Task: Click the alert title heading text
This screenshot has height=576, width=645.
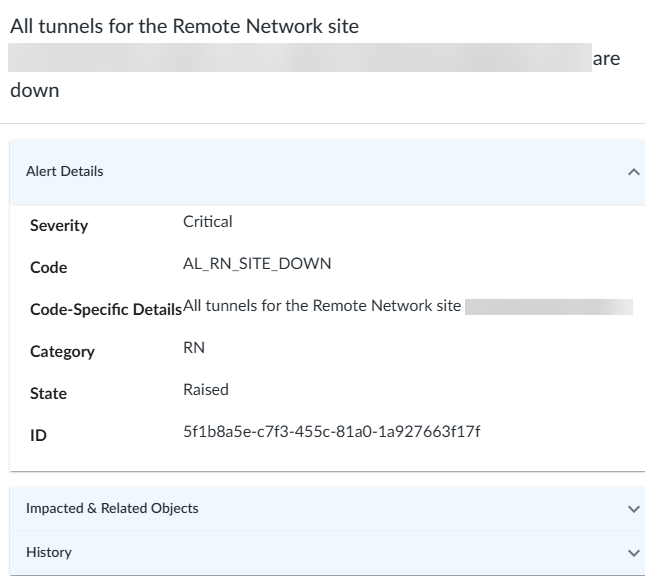Action: [x=184, y=27]
